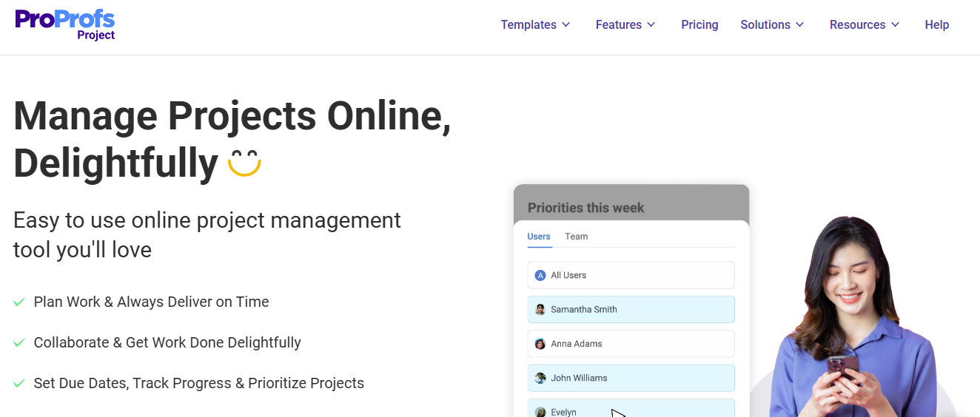Click the yellow smiley face icon
Image resolution: width=980 pixels, height=417 pixels.
click(x=244, y=163)
